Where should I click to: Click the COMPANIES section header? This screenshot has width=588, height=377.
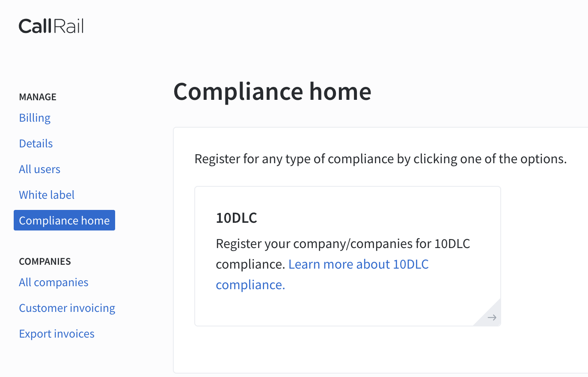point(45,261)
